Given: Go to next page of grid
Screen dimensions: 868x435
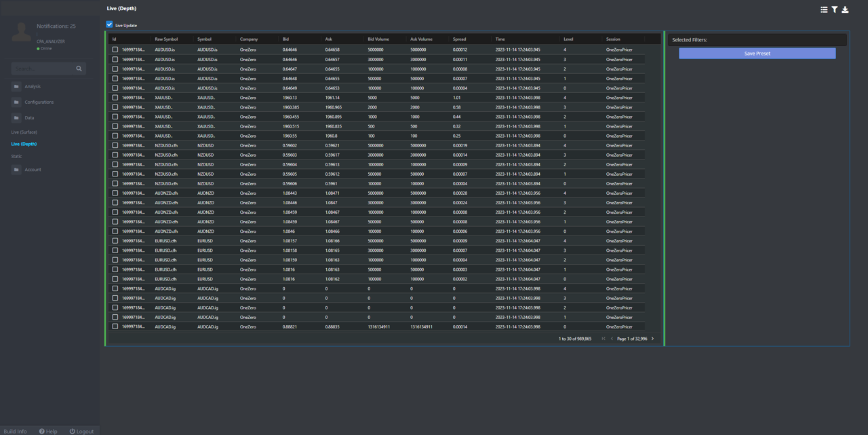Looking at the screenshot, I should (x=653, y=339).
